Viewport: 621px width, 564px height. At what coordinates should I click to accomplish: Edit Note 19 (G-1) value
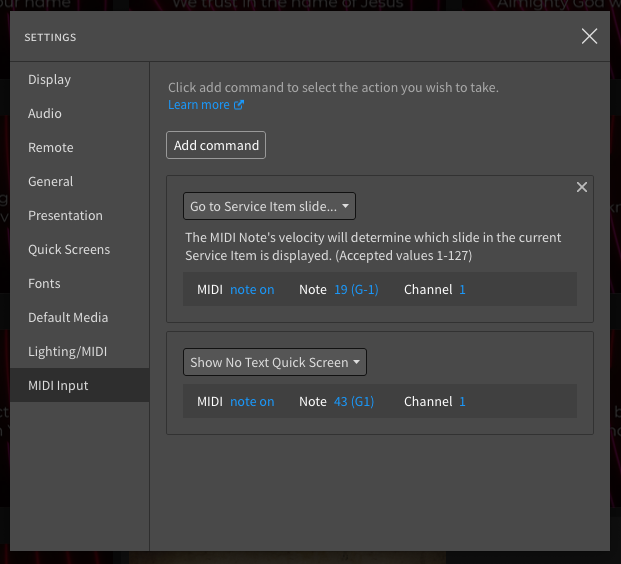(x=356, y=290)
